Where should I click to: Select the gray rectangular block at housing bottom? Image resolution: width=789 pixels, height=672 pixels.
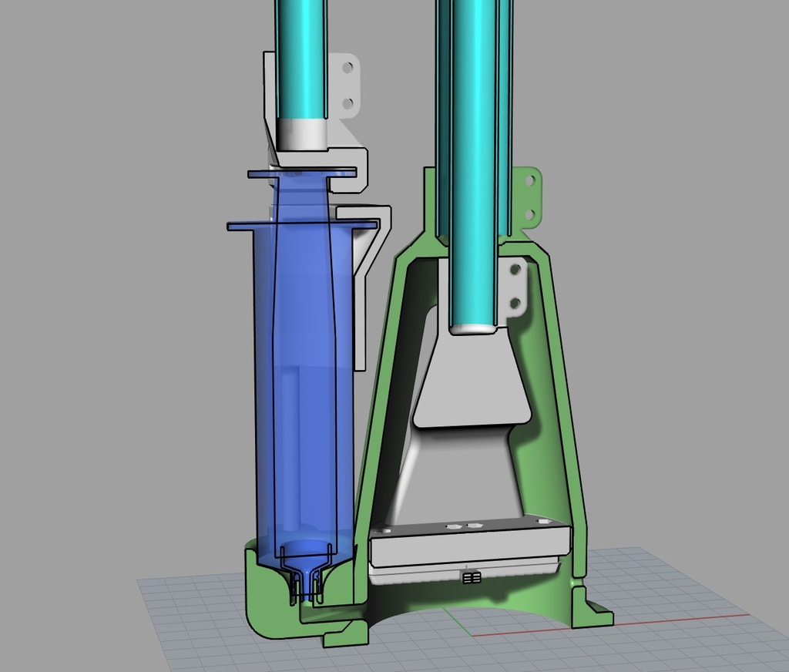tap(469, 545)
